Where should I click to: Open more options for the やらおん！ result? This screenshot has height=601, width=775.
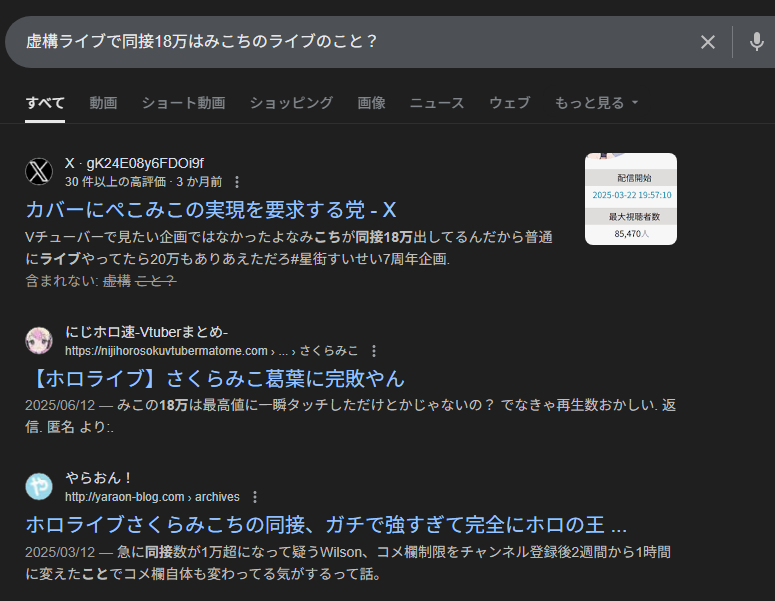pos(255,497)
